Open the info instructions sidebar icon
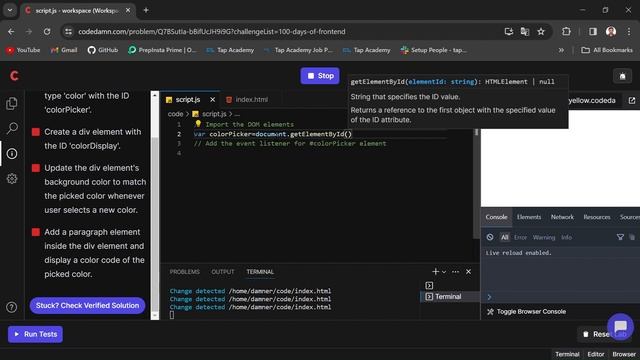Image resolution: width=640 pixels, height=360 pixels. [x=12, y=153]
